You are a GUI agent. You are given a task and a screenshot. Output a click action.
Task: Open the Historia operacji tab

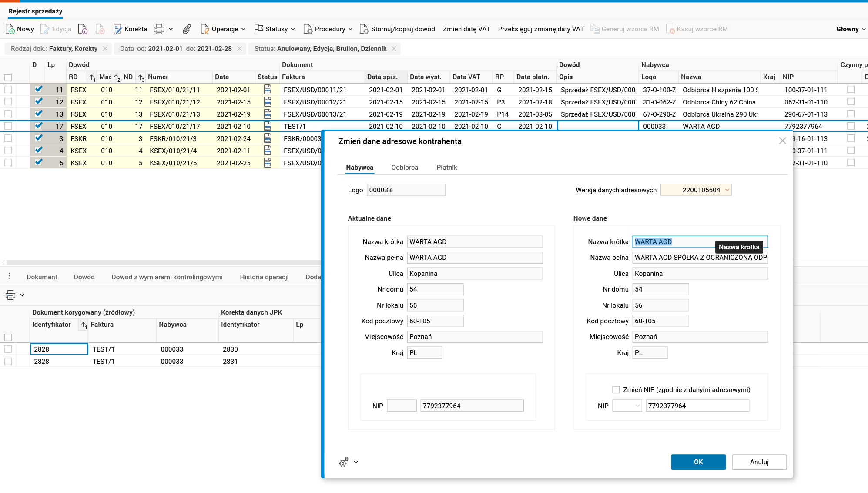(264, 277)
